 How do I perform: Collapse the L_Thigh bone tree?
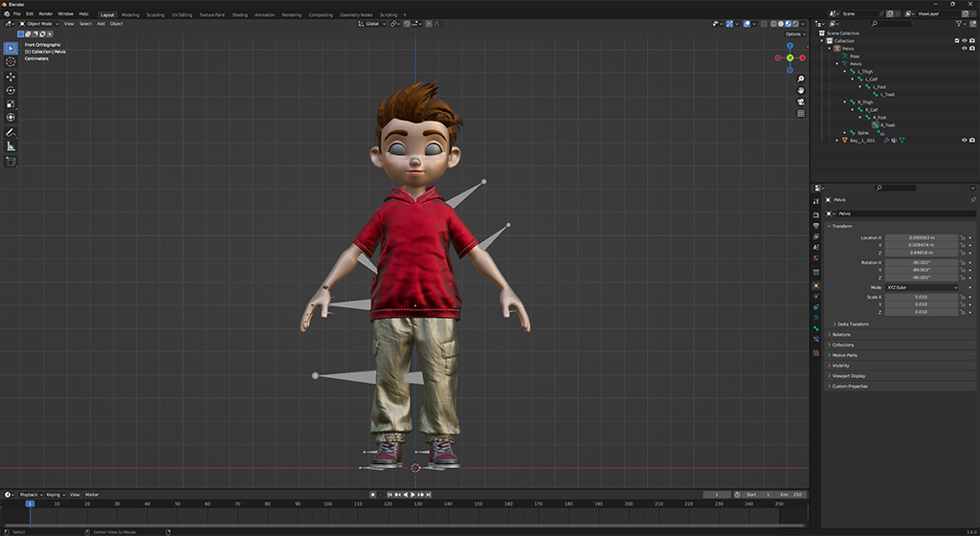[x=844, y=71]
